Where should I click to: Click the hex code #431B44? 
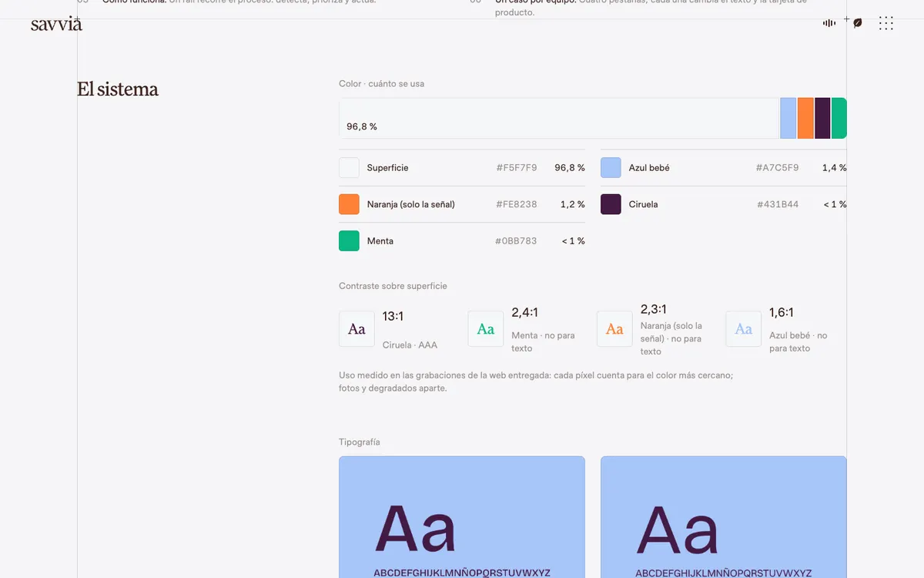[x=778, y=204]
